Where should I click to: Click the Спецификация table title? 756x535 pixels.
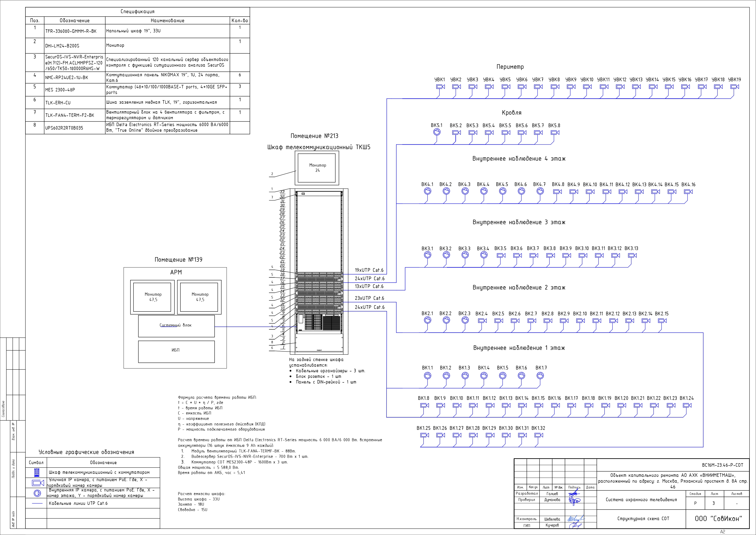pos(138,11)
